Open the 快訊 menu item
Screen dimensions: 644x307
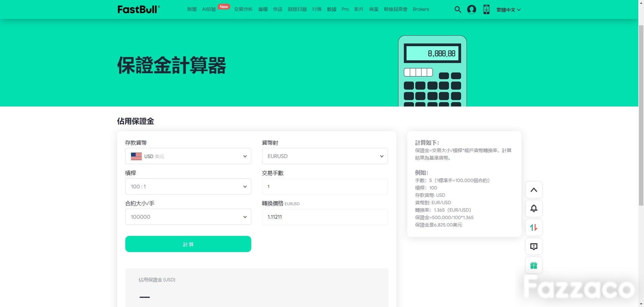pyautogui.click(x=278, y=9)
